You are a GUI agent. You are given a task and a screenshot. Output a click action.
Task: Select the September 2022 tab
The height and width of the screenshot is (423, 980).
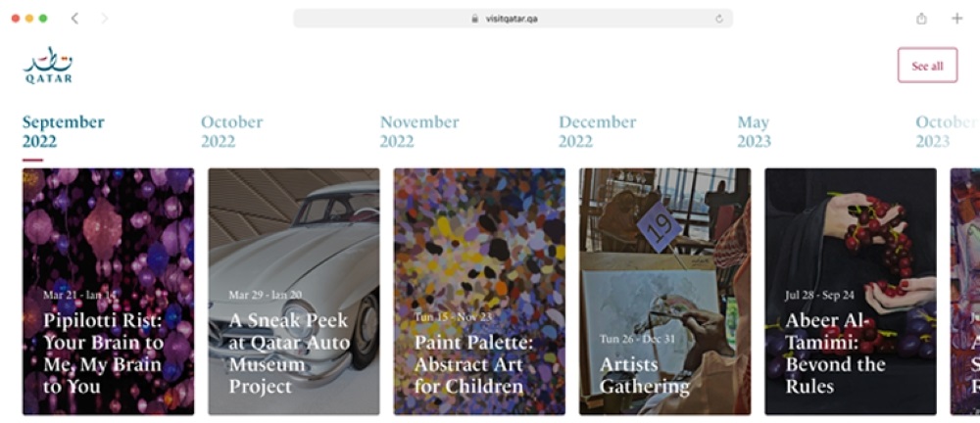pyautogui.click(x=63, y=131)
